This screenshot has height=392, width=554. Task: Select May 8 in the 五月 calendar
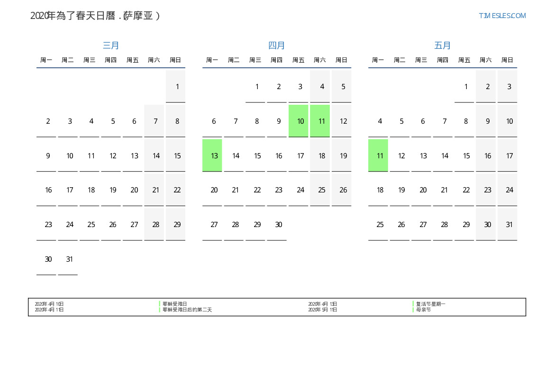[464, 121]
